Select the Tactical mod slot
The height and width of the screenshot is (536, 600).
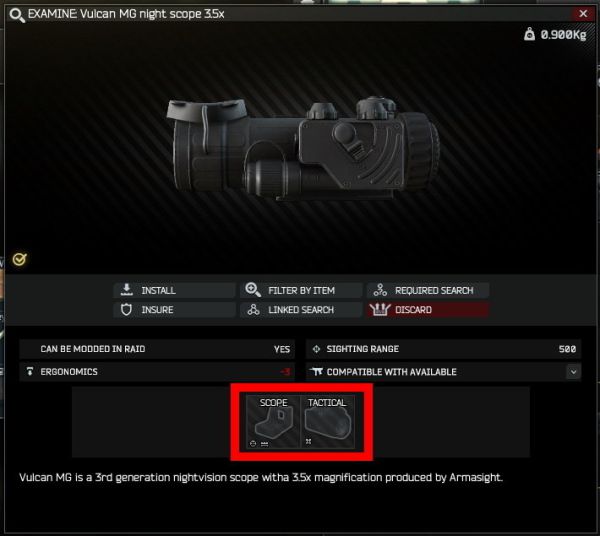[x=328, y=422]
